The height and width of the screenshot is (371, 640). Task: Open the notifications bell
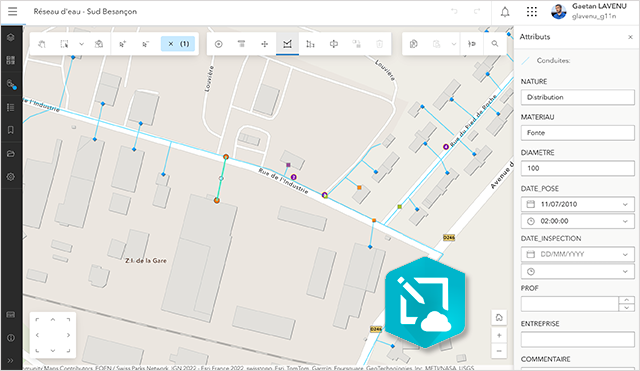coord(505,12)
